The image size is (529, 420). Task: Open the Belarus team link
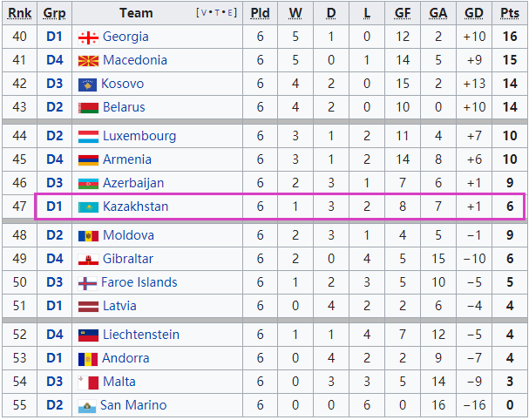[124, 108]
